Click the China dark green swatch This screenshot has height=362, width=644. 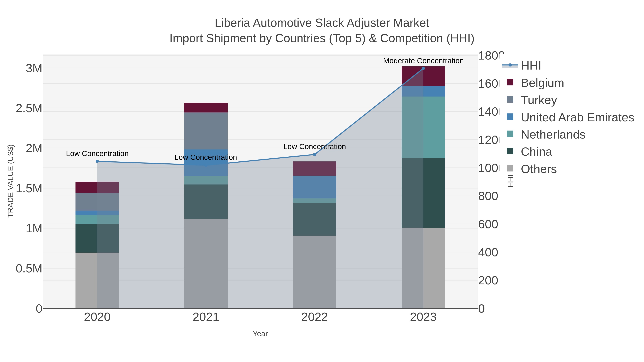click(x=510, y=151)
